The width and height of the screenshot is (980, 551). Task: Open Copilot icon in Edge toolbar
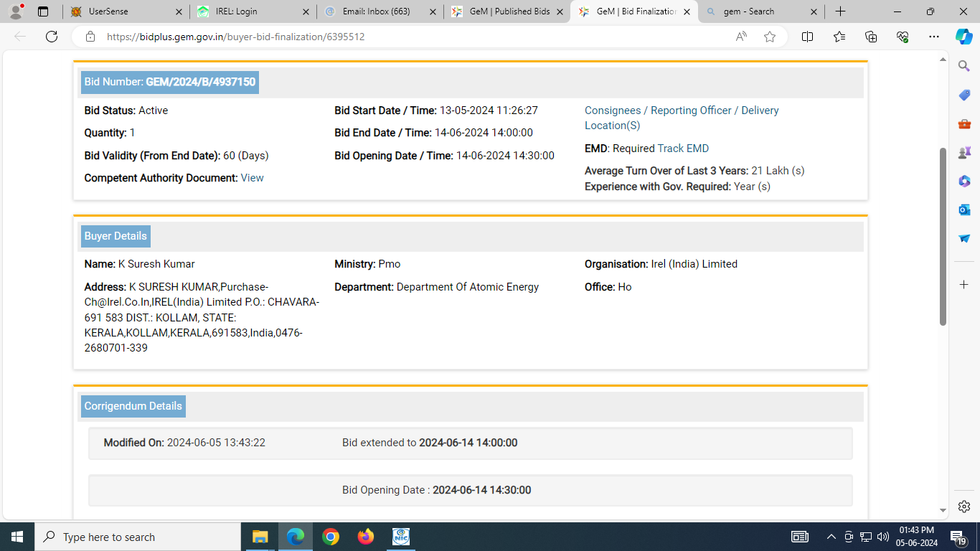[x=963, y=37]
